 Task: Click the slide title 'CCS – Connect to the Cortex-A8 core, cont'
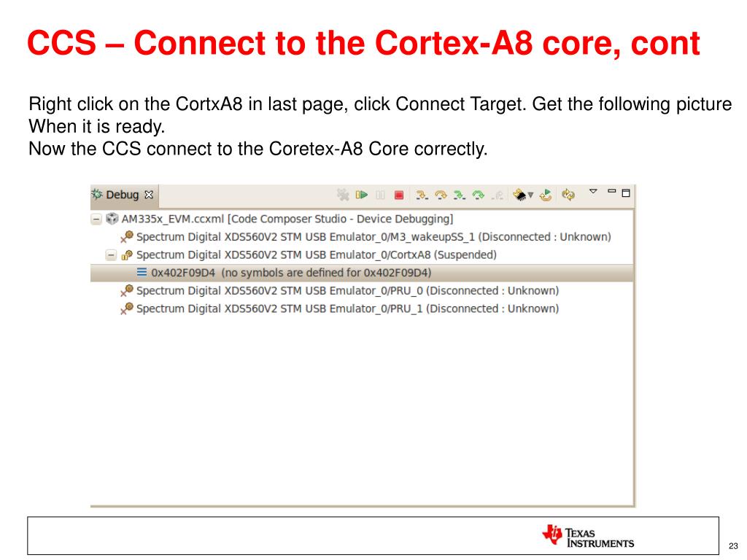coord(363,43)
